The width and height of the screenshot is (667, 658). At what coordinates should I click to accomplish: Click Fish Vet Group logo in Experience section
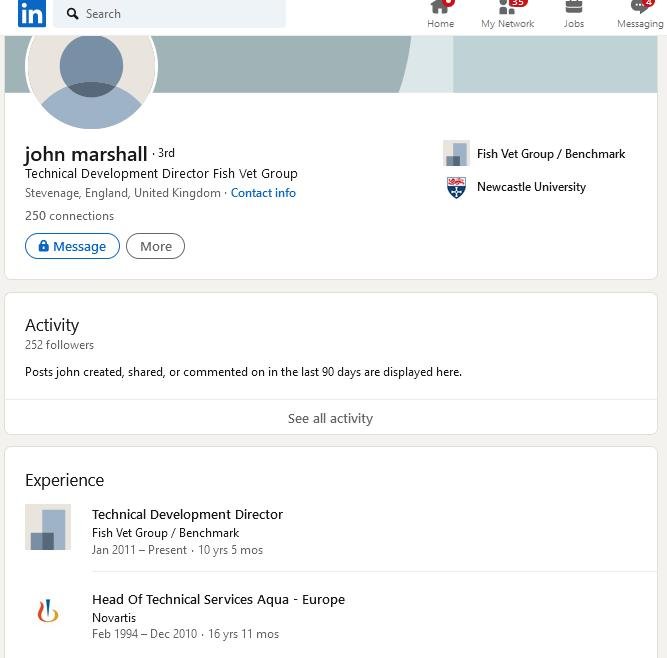[x=48, y=527]
